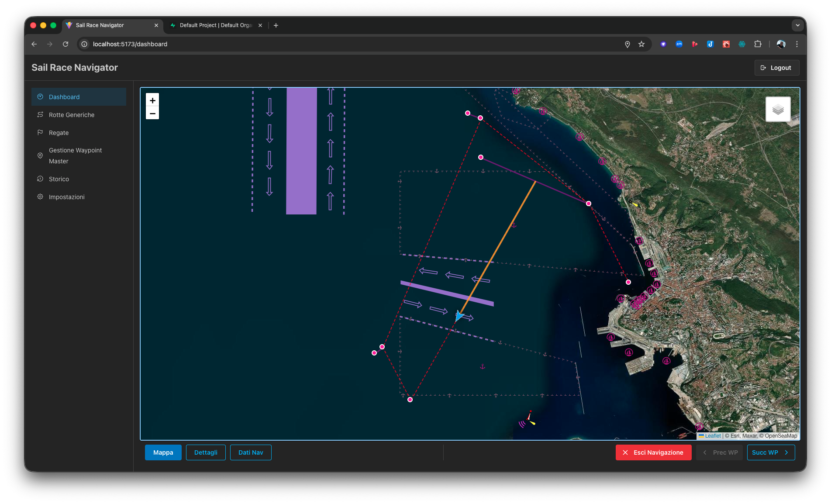Expand Succ WP using its chevron

[x=786, y=452]
